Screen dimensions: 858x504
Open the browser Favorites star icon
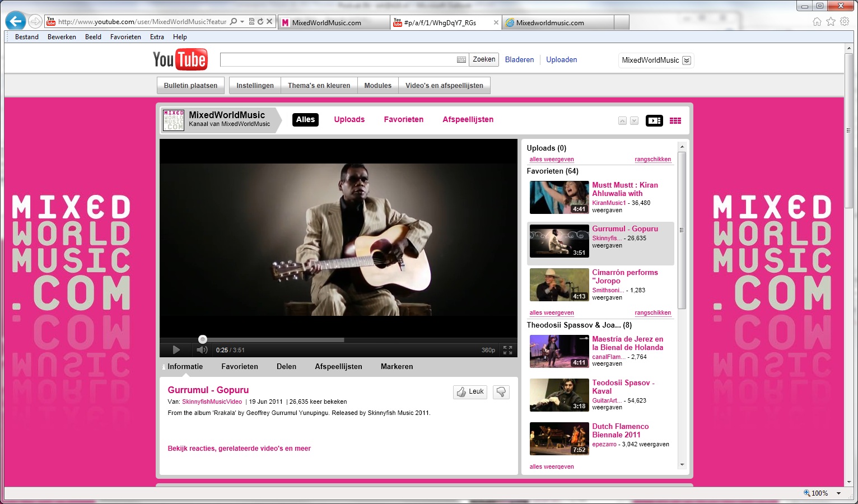[831, 22]
